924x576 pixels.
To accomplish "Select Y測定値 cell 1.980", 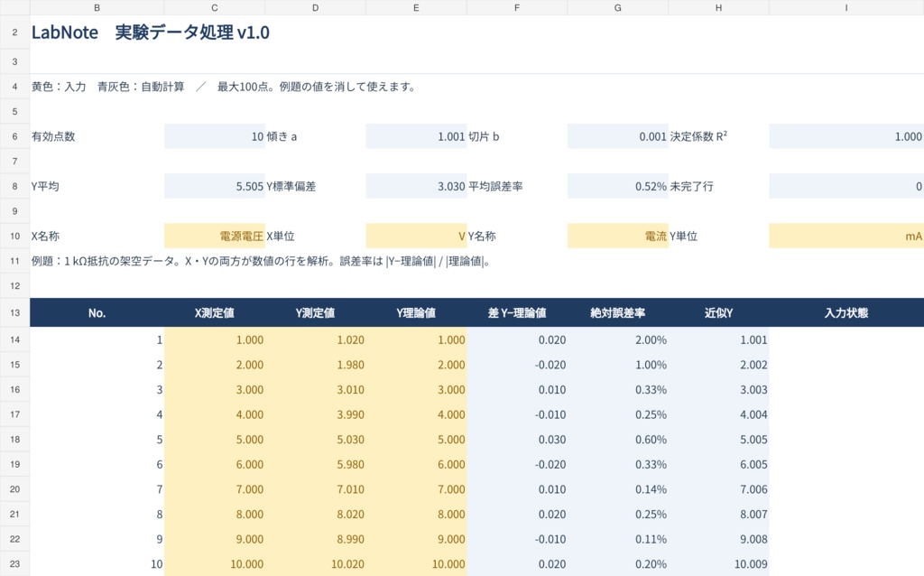I will point(315,365).
